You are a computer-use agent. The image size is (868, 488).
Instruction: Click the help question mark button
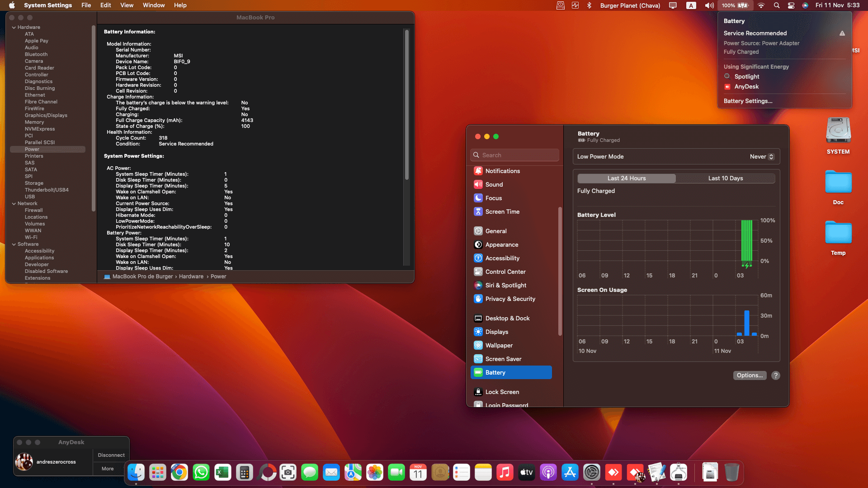776,375
